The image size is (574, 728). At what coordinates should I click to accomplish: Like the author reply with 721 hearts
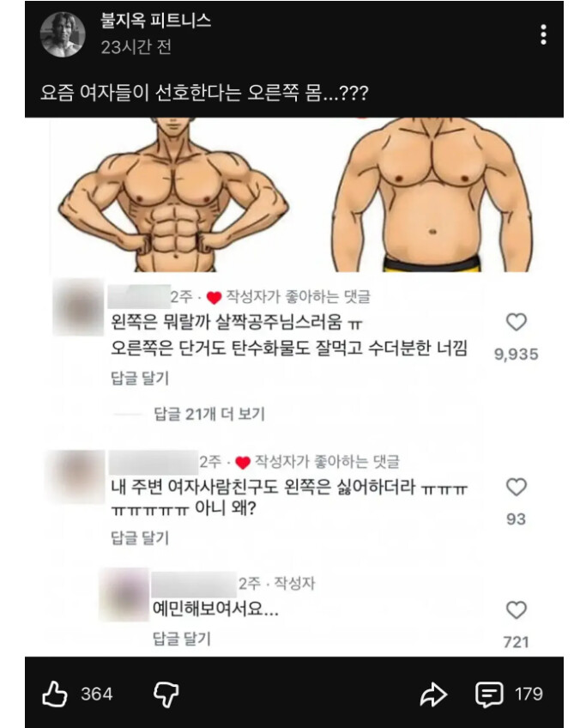pos(516,610)
